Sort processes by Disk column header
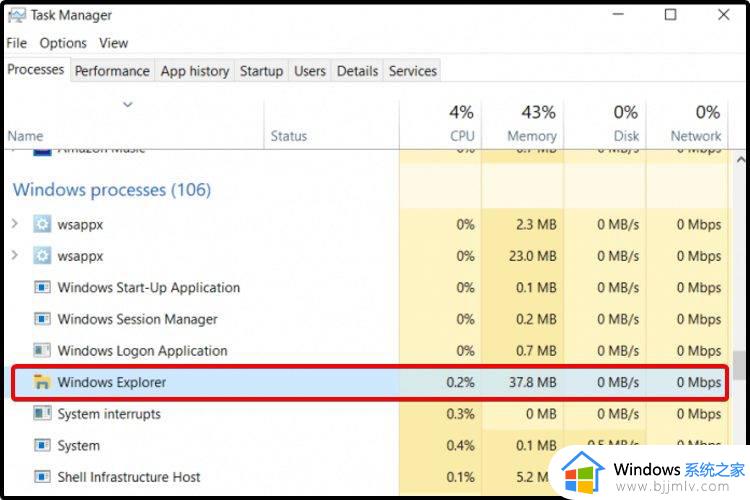Screen dimensions: 750x500 tap(626, 136)
